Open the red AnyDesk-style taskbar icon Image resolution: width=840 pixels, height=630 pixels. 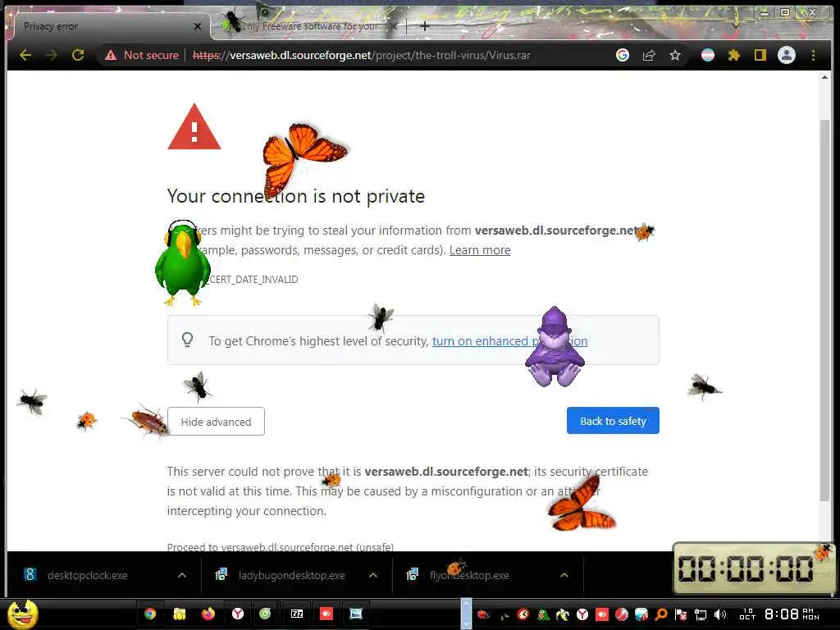click(x=326, y=614)
